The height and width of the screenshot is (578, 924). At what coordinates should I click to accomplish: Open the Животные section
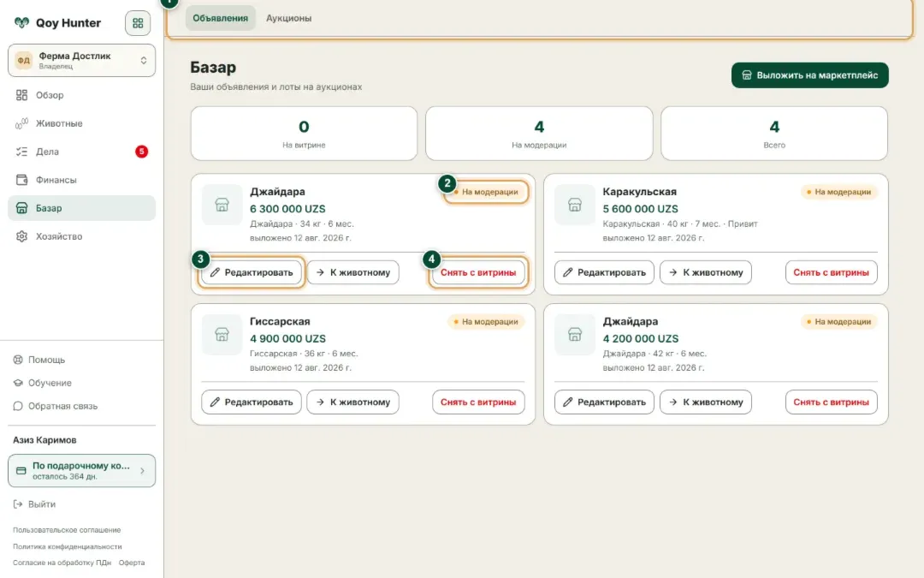82,123
